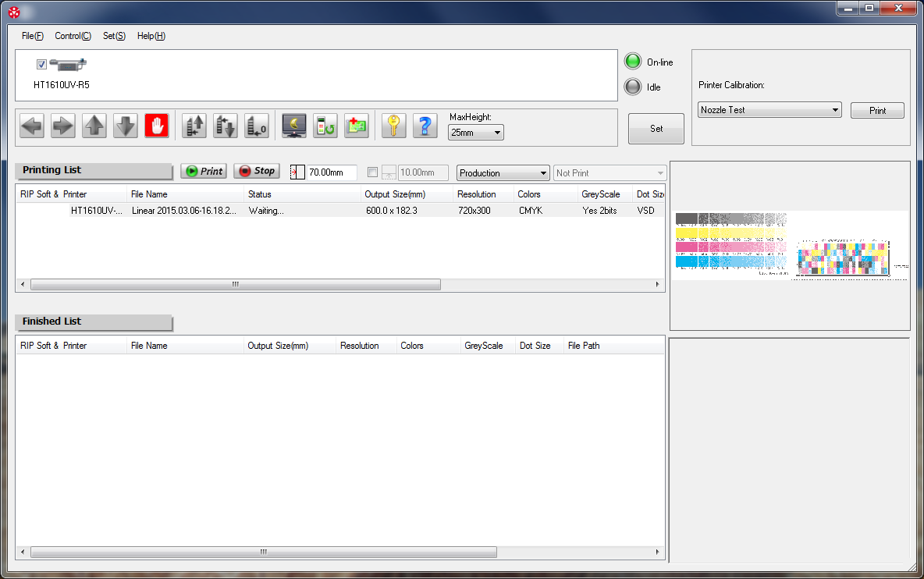Image resolution: width=924 pixels, height=579 pixels.
Task: Expand the Nozzle Test calibration dropdown
Action: point(769,110)
